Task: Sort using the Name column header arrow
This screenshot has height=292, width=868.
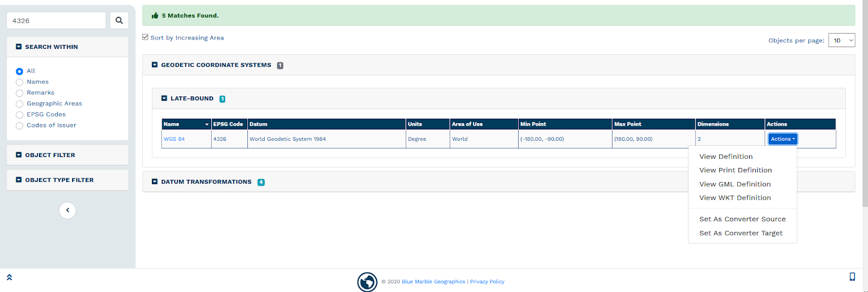Action: tap(207, 125)
